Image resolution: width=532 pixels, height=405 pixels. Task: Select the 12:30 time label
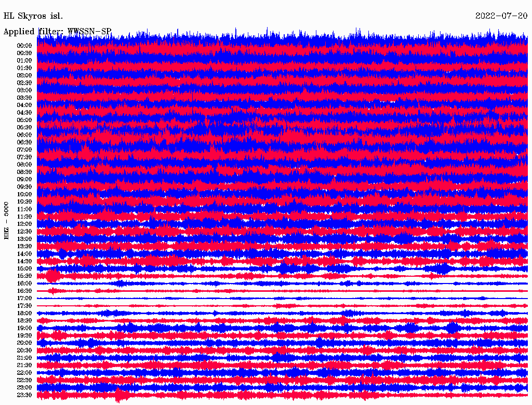click(24, 232)
